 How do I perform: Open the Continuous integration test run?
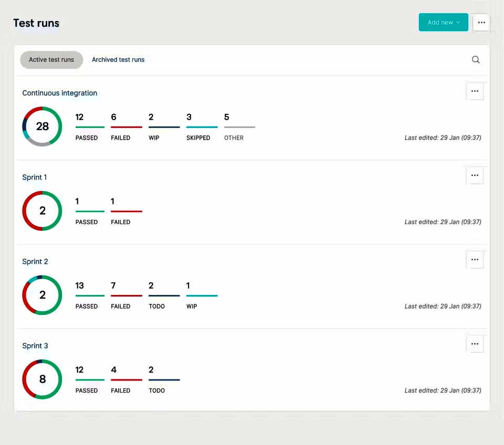60,93
